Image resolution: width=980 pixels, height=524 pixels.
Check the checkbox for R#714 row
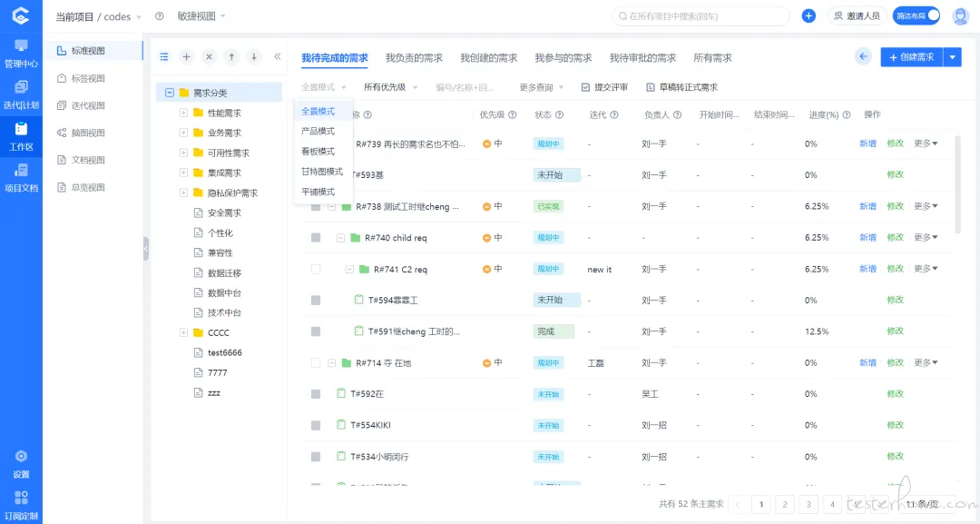[x=316, y=362]
